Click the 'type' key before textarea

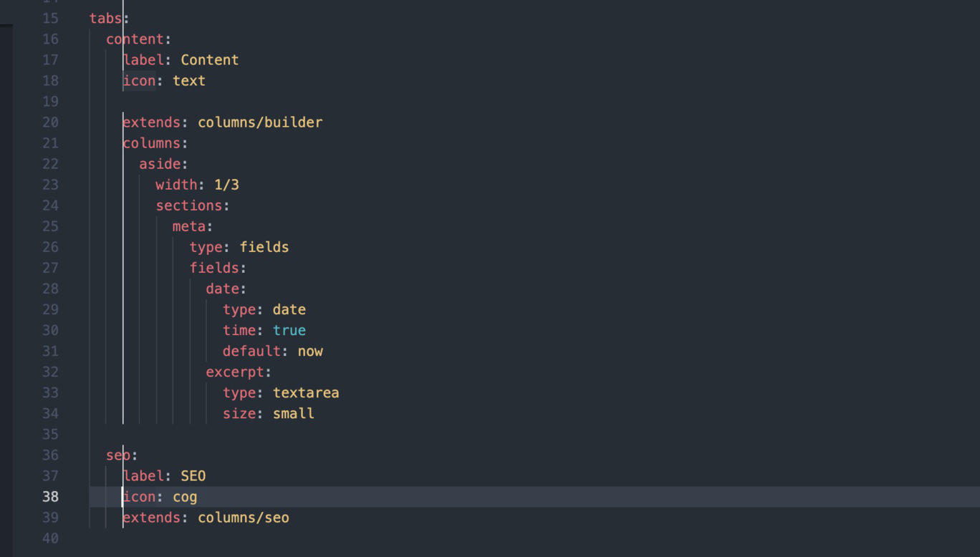coord(239,392)
